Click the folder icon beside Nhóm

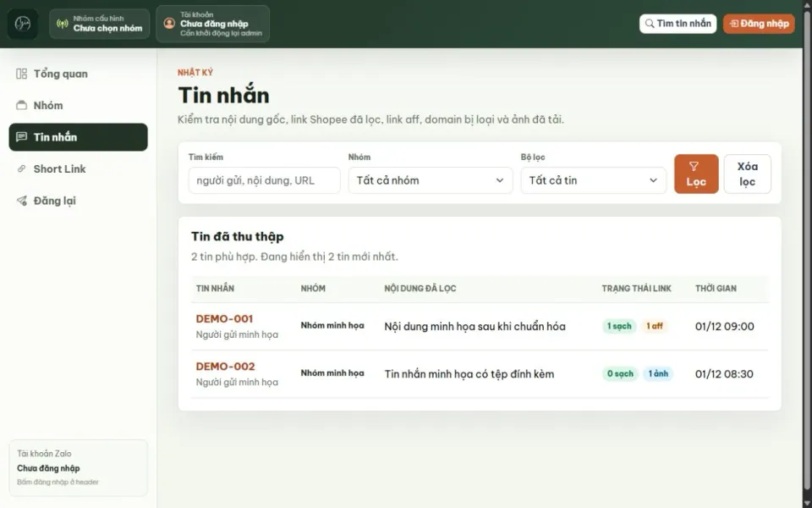(x=21, y=105)
